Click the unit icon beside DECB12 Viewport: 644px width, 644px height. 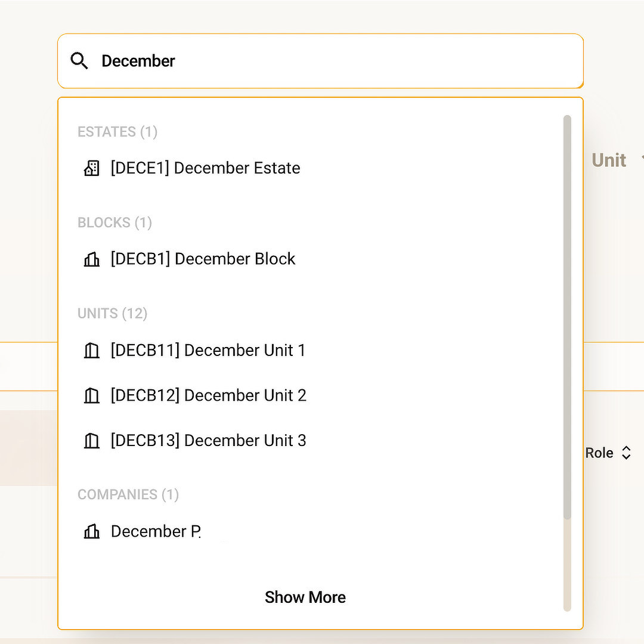click(91, 395)
